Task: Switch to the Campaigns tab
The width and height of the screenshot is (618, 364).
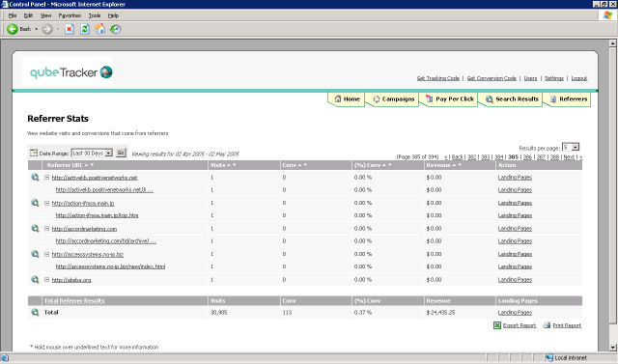Action: coord(393,99)
